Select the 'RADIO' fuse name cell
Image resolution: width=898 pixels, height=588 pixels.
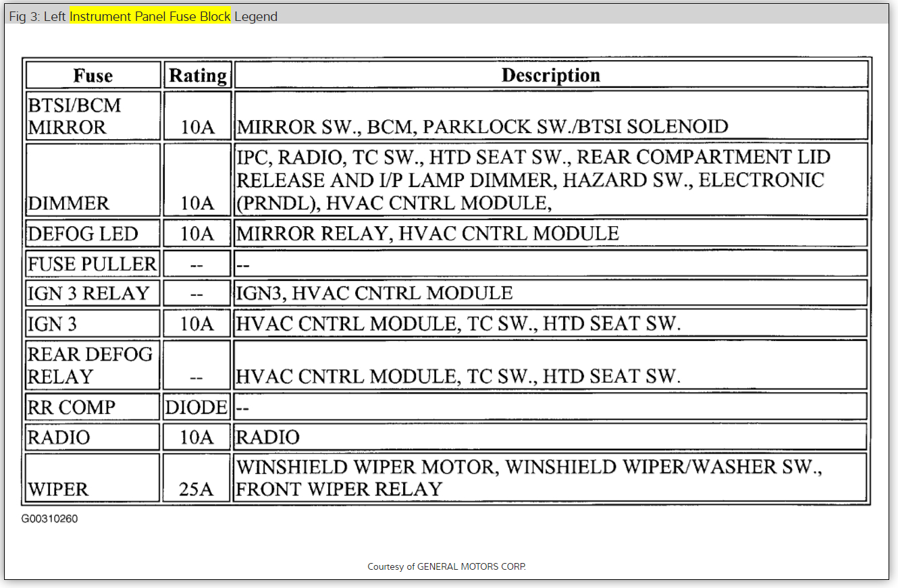coord(93,437)
